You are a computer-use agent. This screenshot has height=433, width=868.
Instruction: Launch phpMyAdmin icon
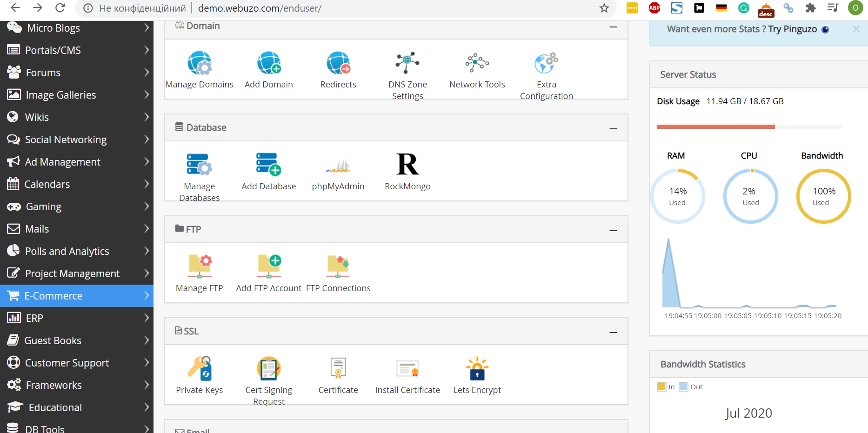coord(338,166)
